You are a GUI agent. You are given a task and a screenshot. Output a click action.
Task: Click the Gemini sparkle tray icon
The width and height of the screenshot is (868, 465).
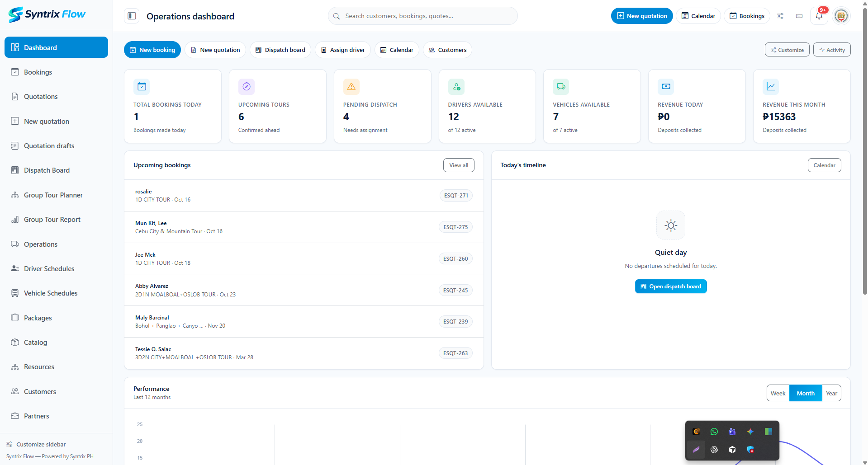point(750,432)
